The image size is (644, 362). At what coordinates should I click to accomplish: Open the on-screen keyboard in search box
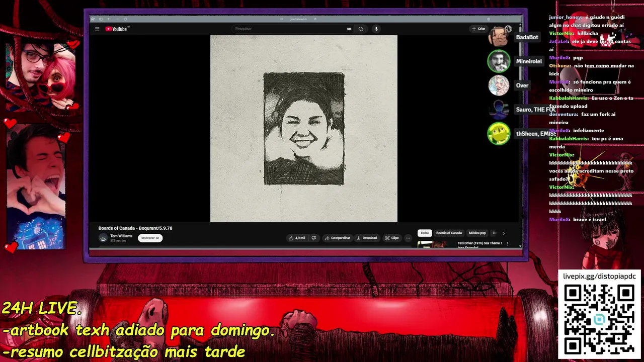point(349,29)
